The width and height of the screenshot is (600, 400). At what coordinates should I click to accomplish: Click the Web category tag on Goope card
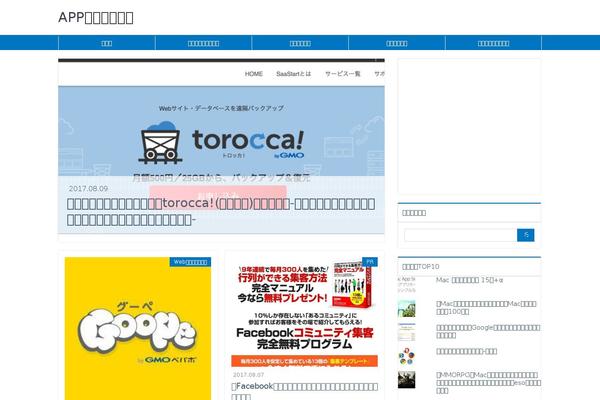point(190,262)
